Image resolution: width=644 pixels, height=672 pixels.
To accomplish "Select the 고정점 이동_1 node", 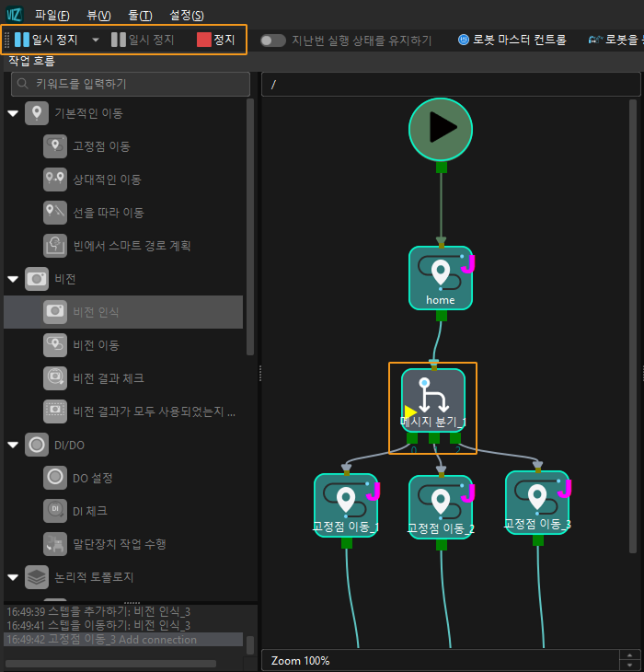I will (346, 505).
